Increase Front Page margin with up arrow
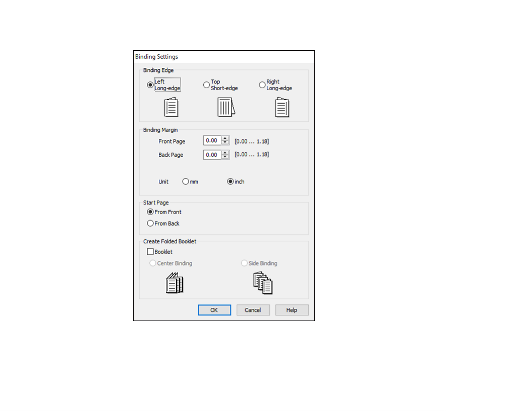Viewport: 532px width, 411px height. (225, 138)
